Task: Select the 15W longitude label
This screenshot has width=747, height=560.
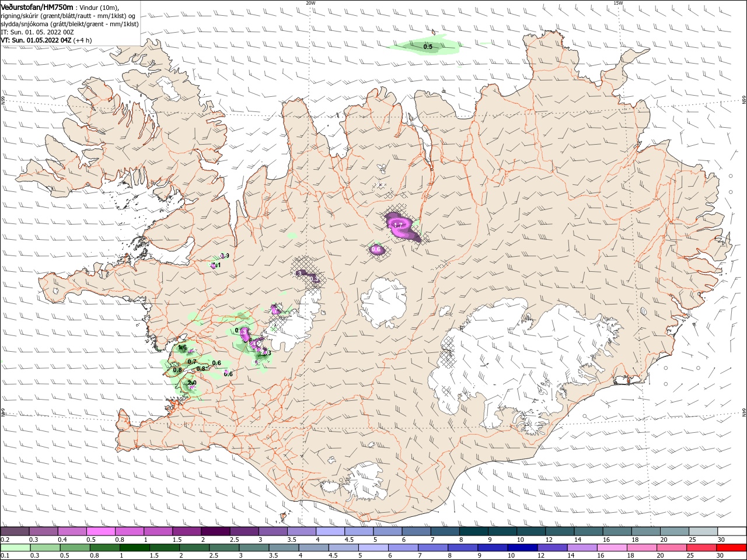Action: pos(617,3)
